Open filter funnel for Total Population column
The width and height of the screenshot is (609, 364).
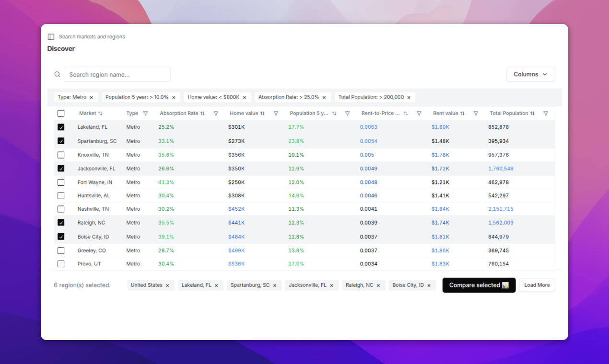click(546, 114)
